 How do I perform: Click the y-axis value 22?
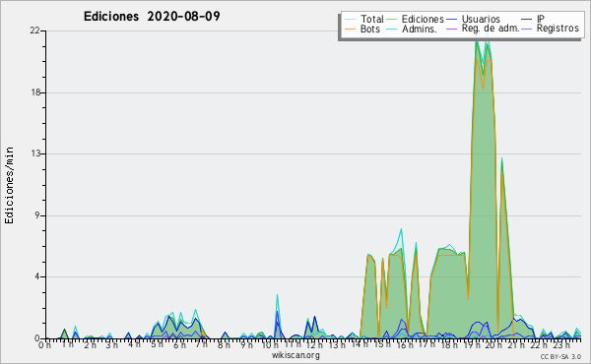tap(34, 30)
